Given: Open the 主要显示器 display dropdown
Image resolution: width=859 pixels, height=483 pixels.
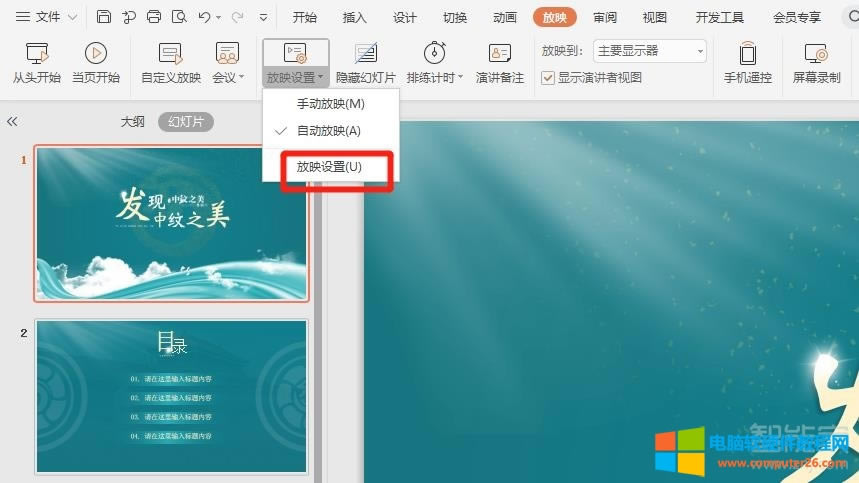Looking at the screenshot, I should click(650, 51).
